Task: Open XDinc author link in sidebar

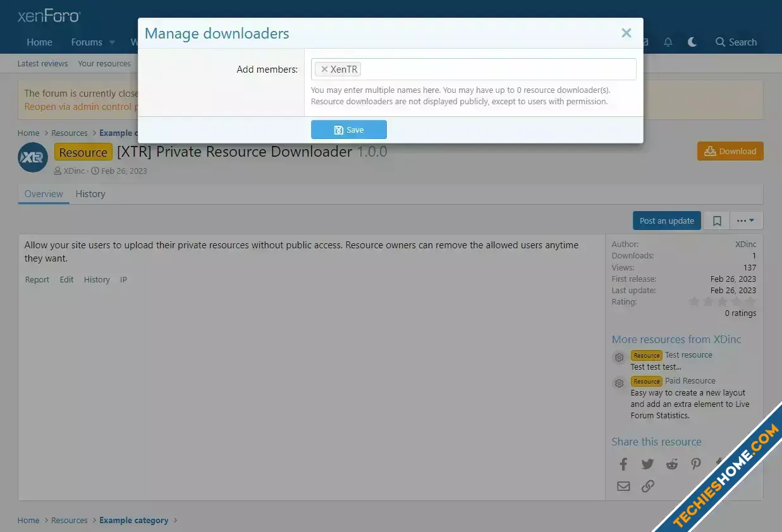Action: (x=745, y=244)
